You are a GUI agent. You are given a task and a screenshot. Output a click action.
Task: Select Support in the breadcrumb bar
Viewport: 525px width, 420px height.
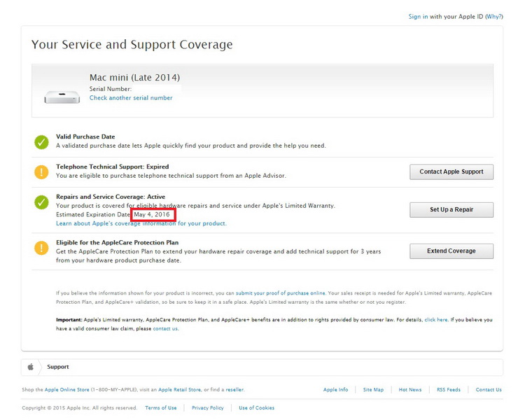tap(58, 367)
